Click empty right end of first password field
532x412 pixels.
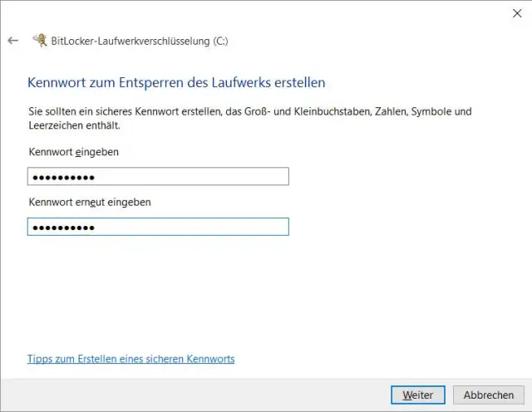[249, 177]
